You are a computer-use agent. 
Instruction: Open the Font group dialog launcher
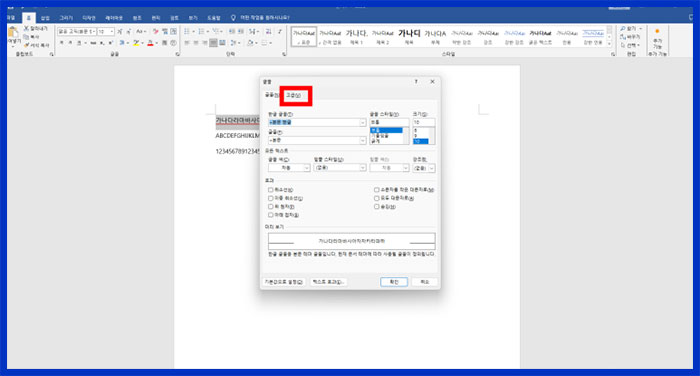click(177, 54)
